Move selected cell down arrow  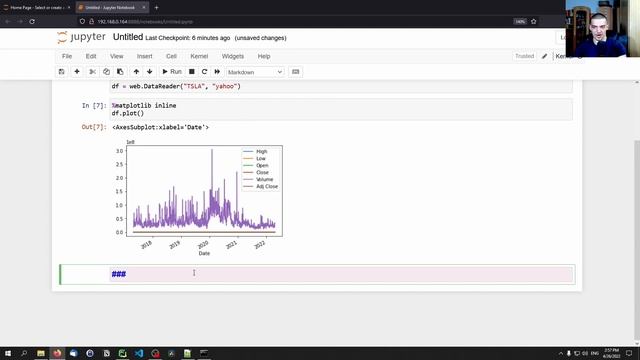pos(150,72)
